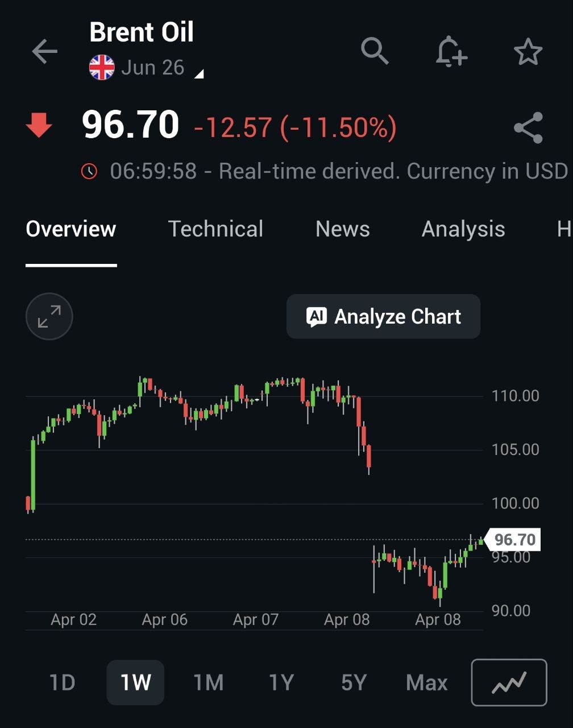Switch to the Technical tab
This screenshot has width=573, height=728.
click(215, 229)
